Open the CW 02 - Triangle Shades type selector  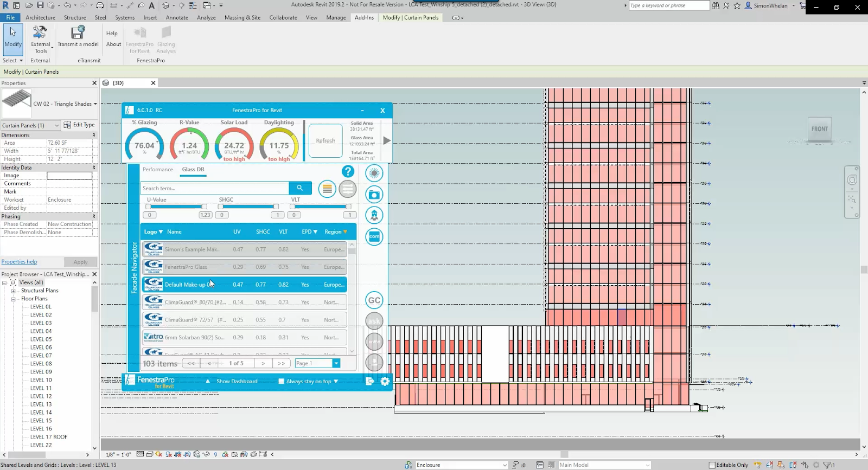pyautogui.click(x=49, y=104)
